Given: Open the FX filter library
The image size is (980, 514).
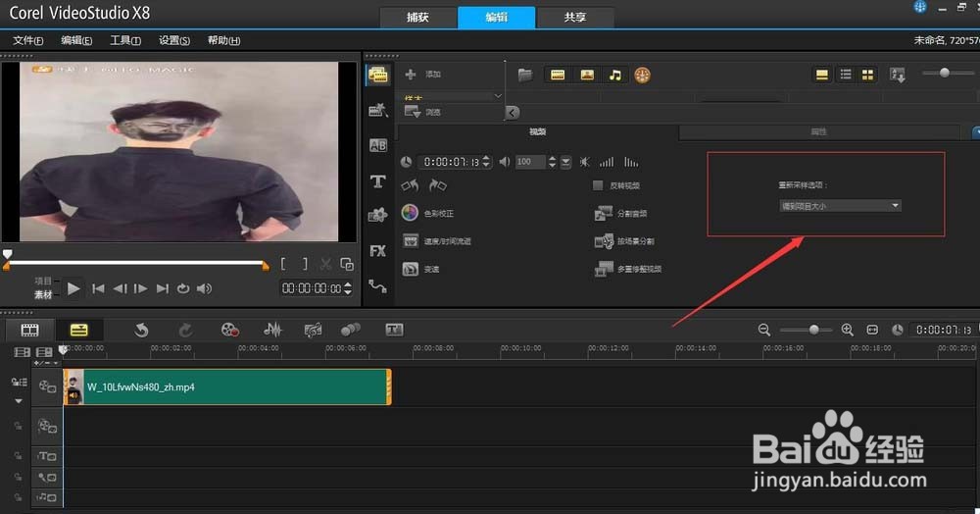Looking at the screenshot, I should point(377,251).
